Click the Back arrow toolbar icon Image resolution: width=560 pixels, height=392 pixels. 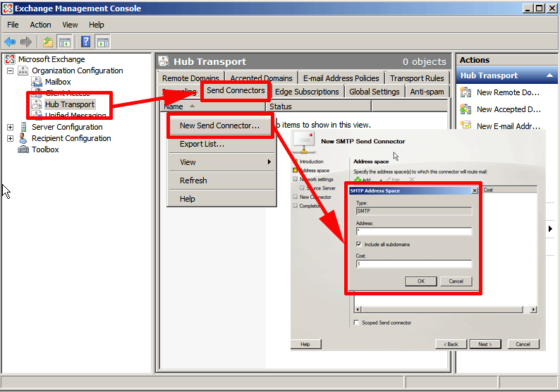tap(10, 42)
